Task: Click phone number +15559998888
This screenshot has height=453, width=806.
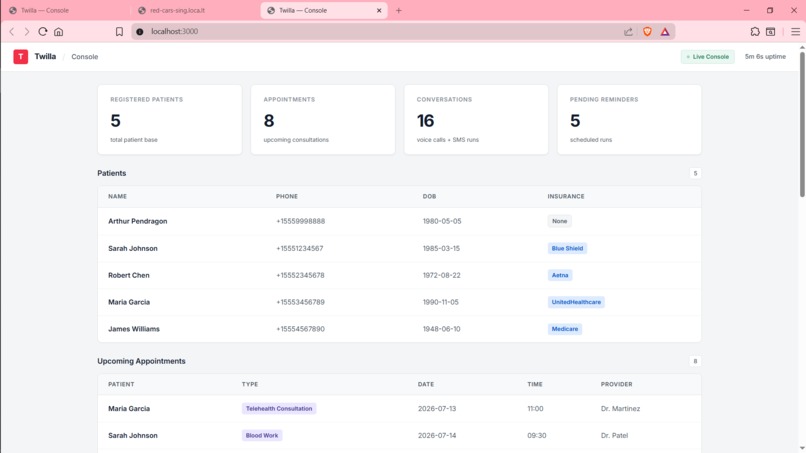Action: click(x=300, y=221)
